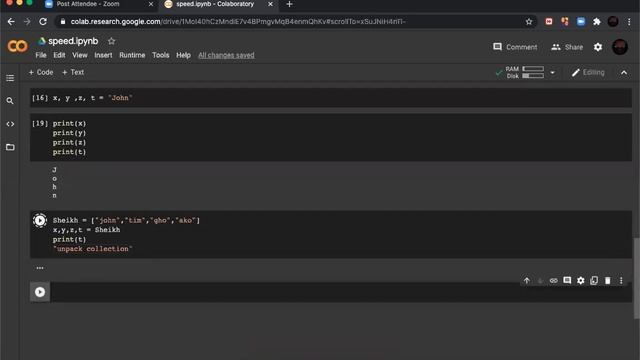Click into the empty code cell editor
The width and height of the screenshot is (640, 360).
pos(341,292)
